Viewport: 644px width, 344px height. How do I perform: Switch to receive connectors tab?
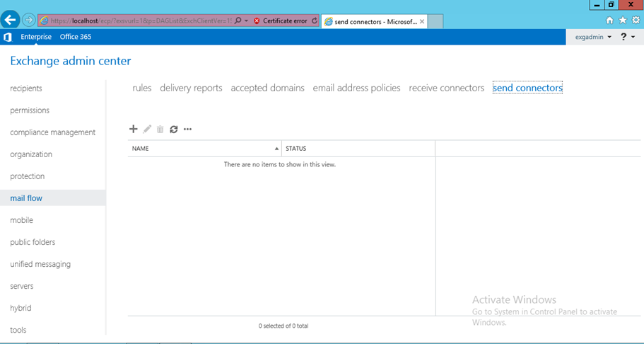point(447,88)
